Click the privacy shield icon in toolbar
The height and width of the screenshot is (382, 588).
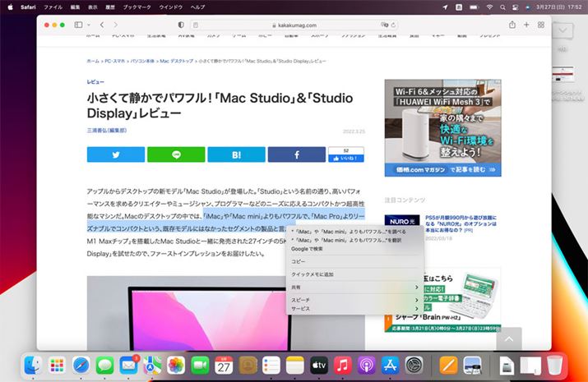[x=181, y=25]
